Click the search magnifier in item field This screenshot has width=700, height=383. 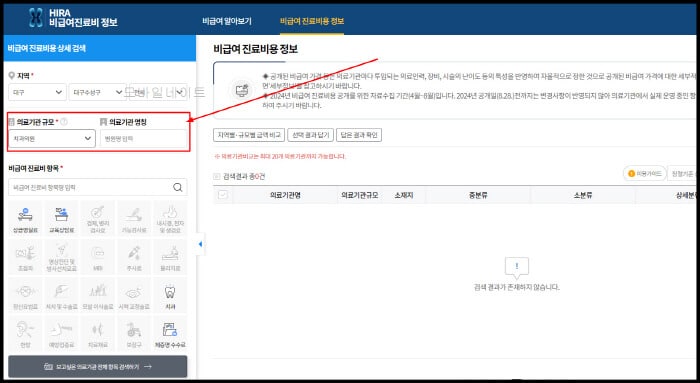point(178,187)
